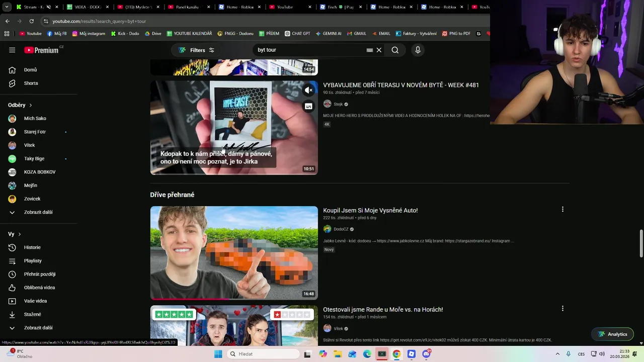
Task: Open 'Otestovali jsme Rande u Moře' video title
Action: coord(383,310)
